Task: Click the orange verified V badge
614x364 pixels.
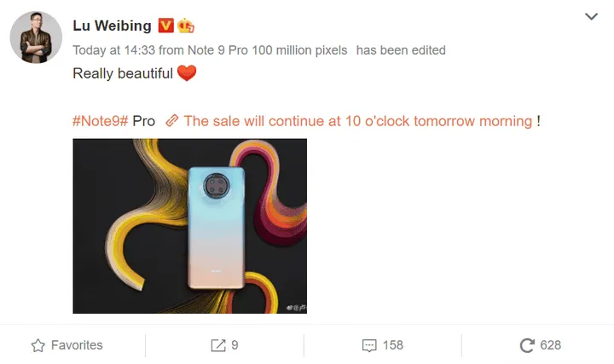Action: 166,26
